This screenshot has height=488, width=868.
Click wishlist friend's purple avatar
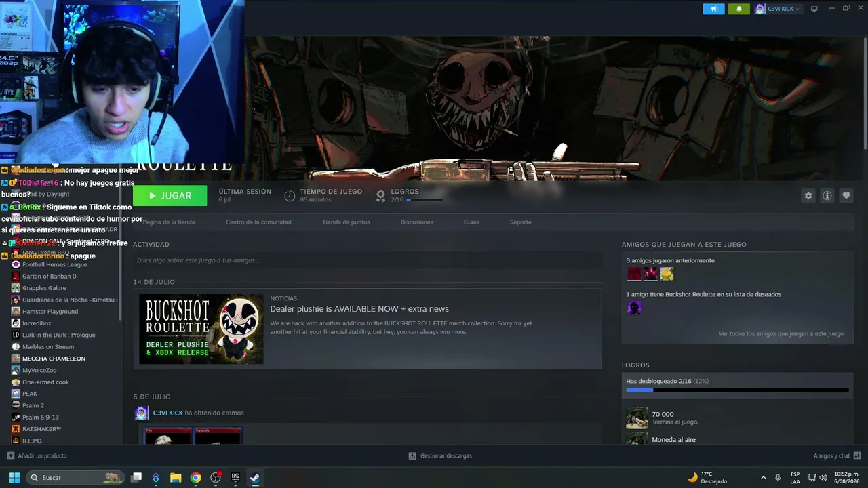click(634, 308)
